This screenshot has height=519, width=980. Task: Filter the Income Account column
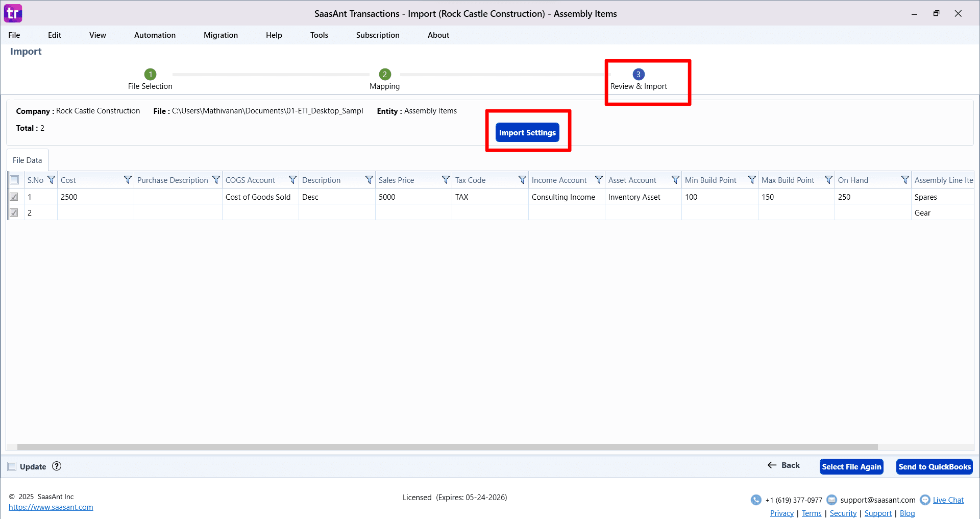599,180
